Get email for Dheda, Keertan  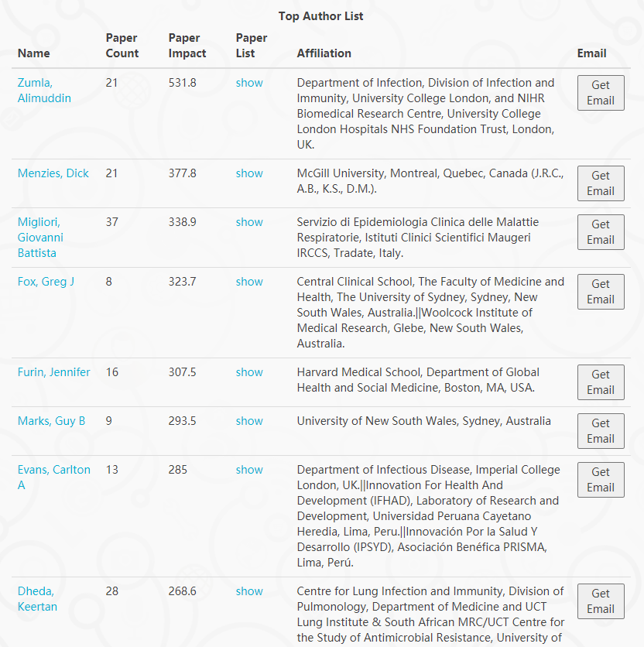pos(601,601)
